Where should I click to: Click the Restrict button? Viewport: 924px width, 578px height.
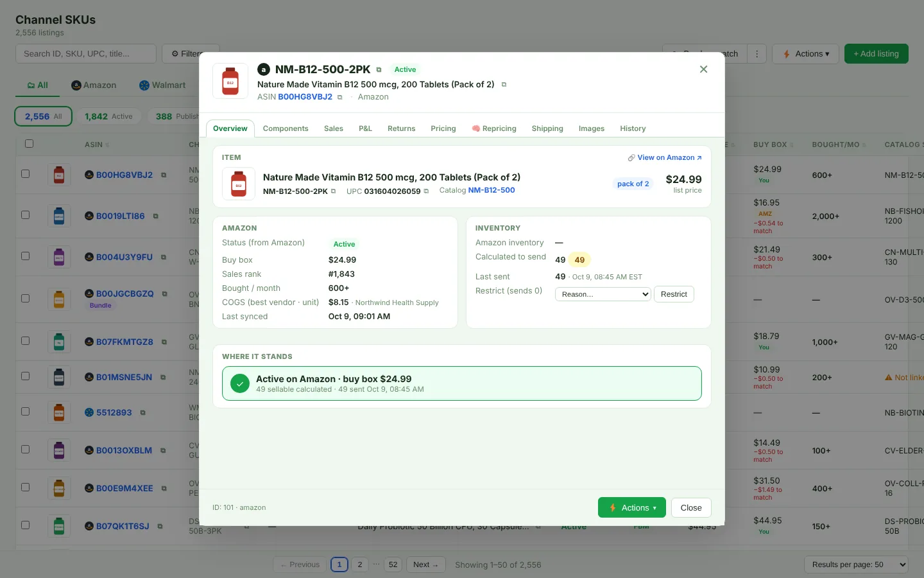674,294
